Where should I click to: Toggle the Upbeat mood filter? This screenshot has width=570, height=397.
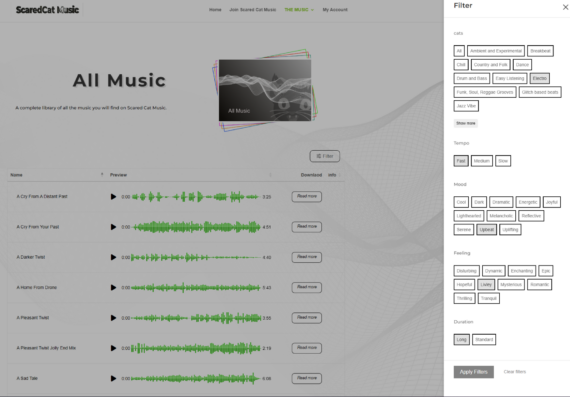486,229
